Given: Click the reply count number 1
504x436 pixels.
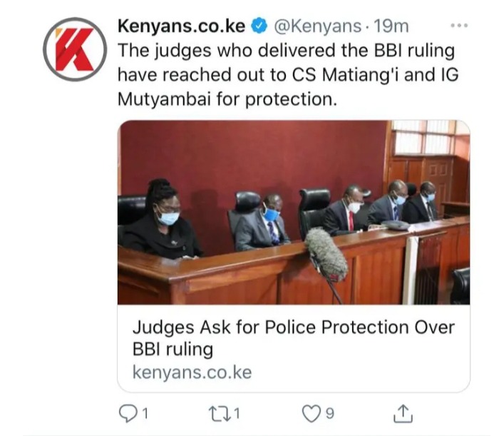Looking at the screenshot, I should (145, 413).
